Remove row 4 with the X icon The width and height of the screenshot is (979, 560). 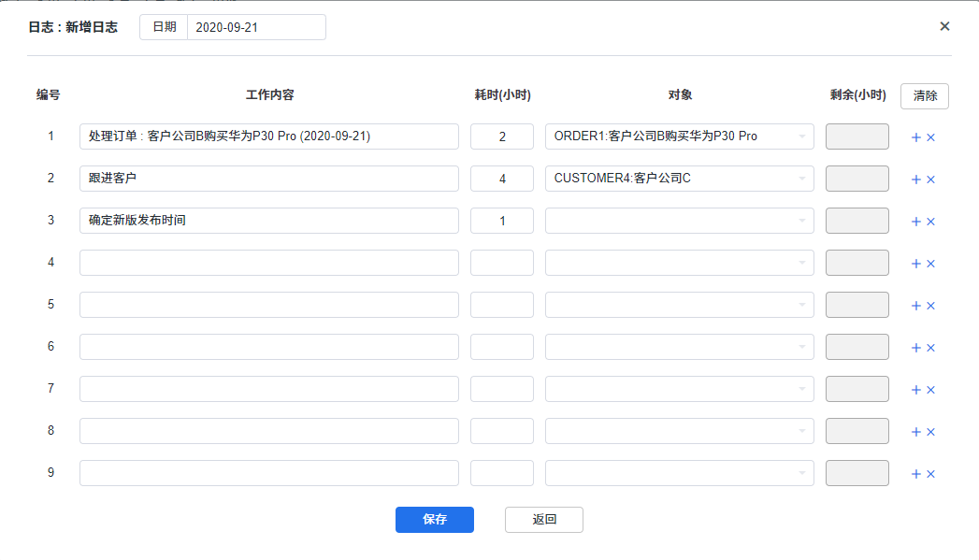click(x=930, y=264)
